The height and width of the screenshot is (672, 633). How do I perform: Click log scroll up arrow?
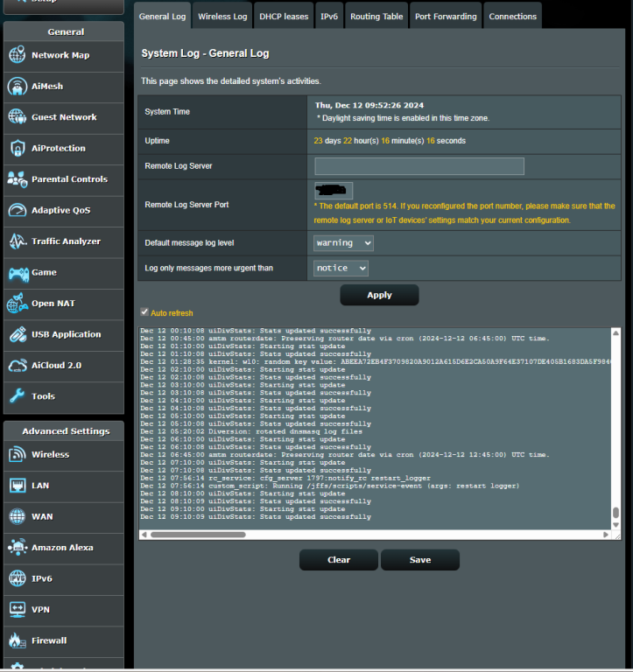[x=615, y=333]
